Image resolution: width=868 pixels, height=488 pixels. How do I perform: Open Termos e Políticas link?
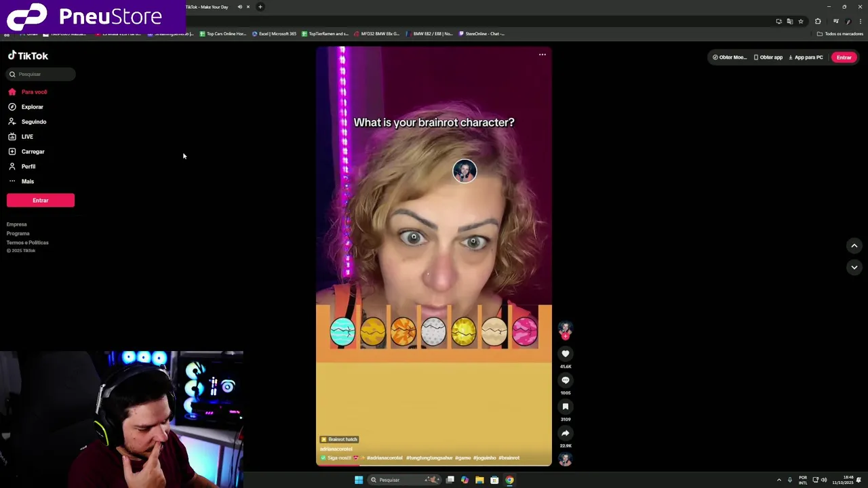[x=28, y=242]
